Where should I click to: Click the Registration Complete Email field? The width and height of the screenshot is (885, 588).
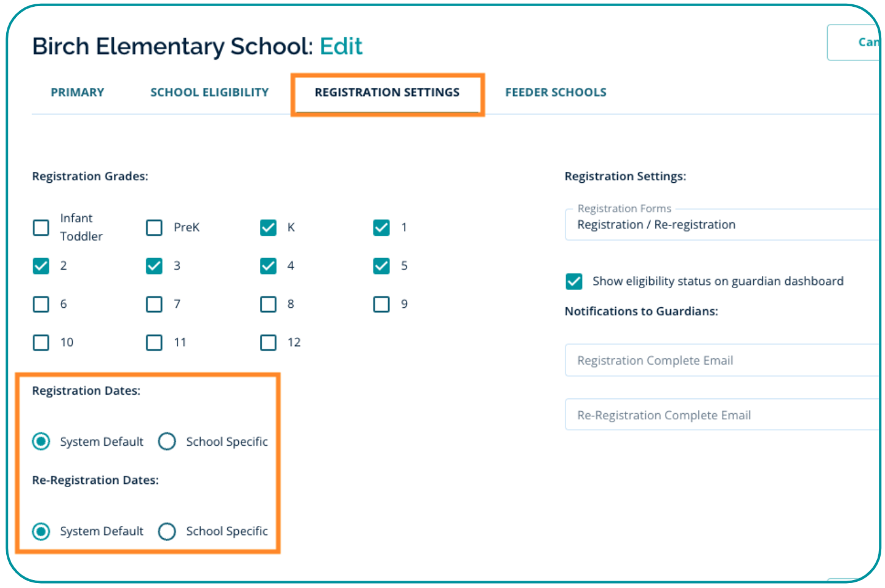coord(721,360)
